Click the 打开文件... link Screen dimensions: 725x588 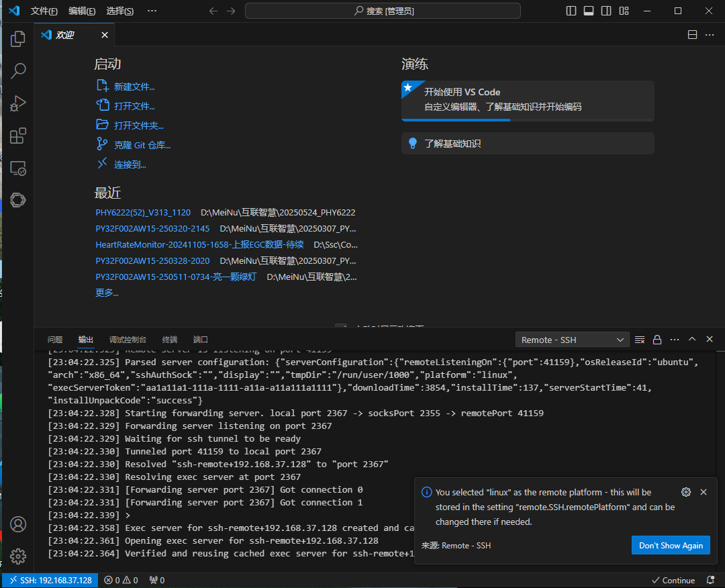(134, 106)
